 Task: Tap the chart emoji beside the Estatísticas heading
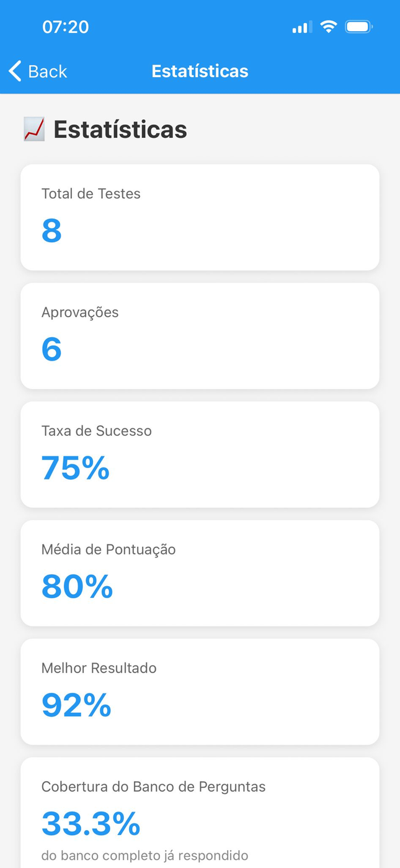(33, 129)
